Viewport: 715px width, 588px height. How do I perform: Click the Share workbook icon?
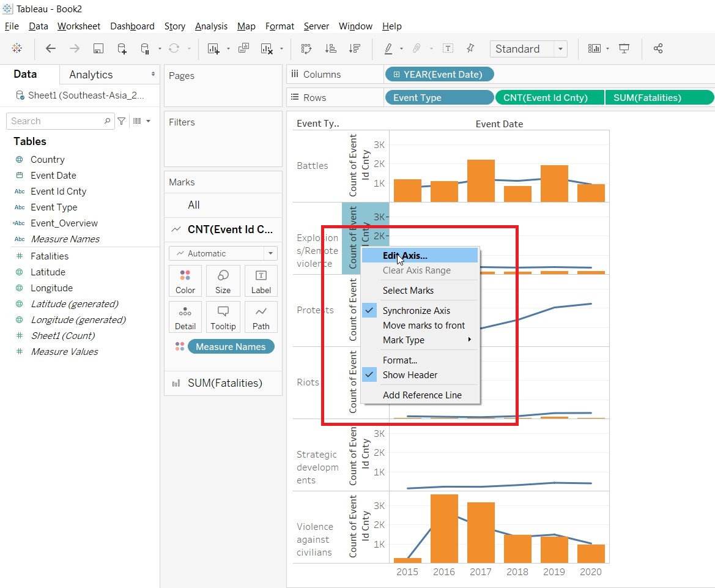pyautogui.click(x=658, y=49)
